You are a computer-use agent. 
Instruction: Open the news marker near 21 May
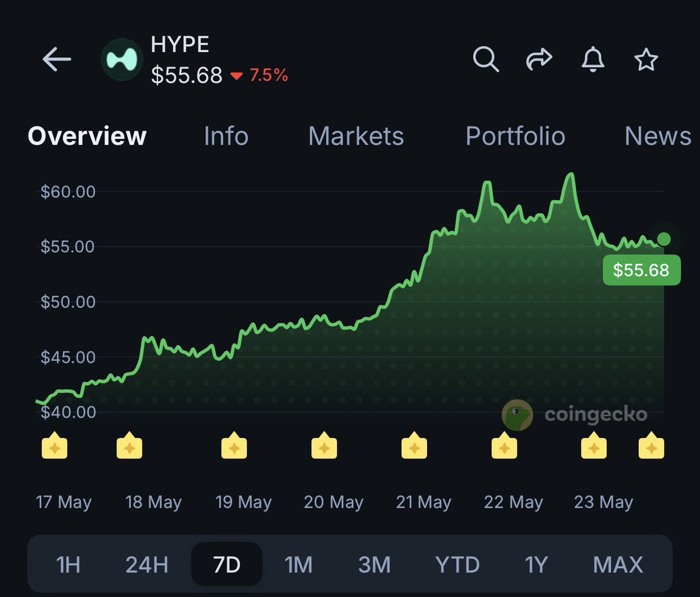pyautogui.click(x=414, y=446)
